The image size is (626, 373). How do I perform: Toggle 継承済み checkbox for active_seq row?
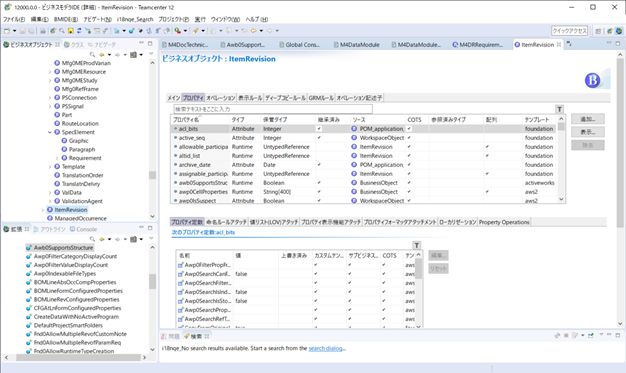pos(319,138)
